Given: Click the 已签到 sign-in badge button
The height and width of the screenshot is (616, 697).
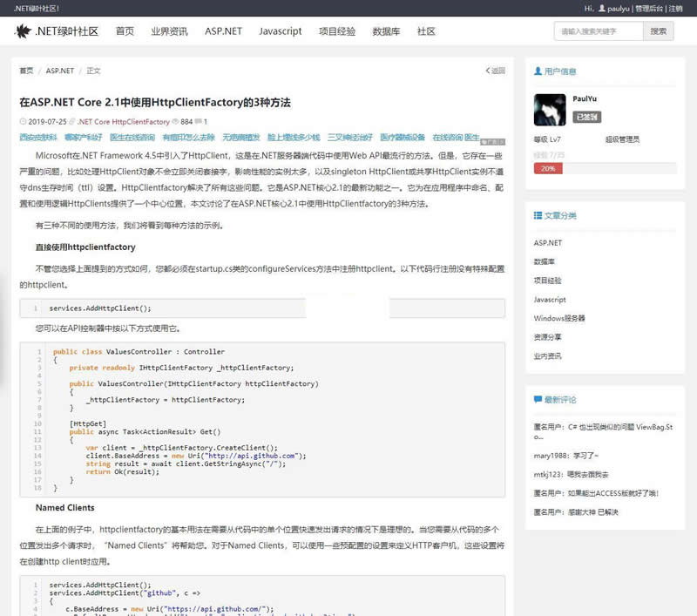Looking at the screenshot, I should click(x=586, y=117).
